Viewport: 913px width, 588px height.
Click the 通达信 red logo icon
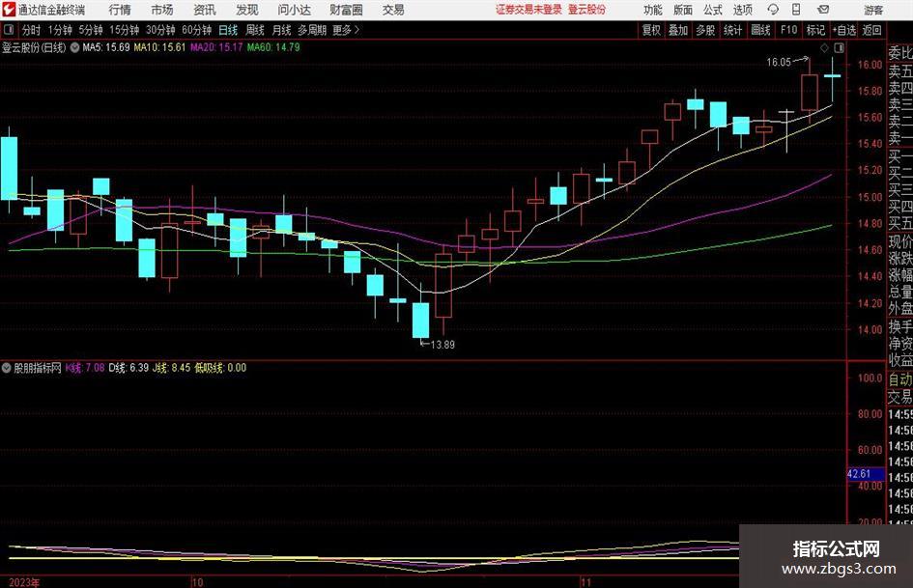[x=9, y=10]
